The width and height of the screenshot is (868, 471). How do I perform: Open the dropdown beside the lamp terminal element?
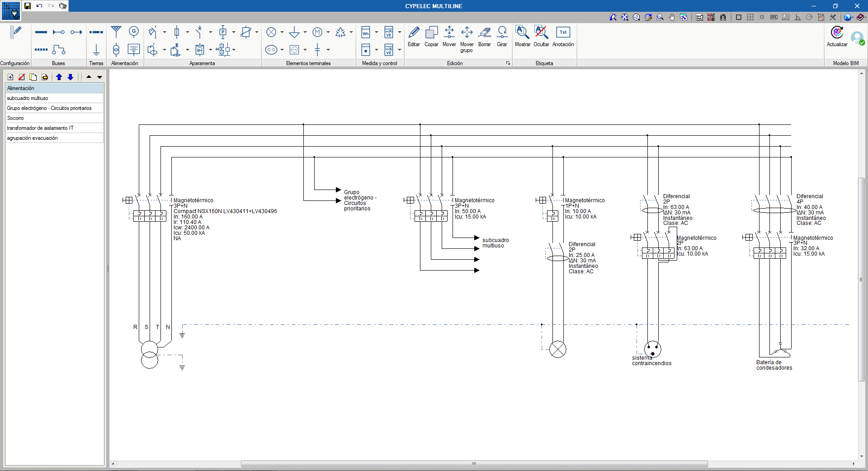[x=282, y=32]
